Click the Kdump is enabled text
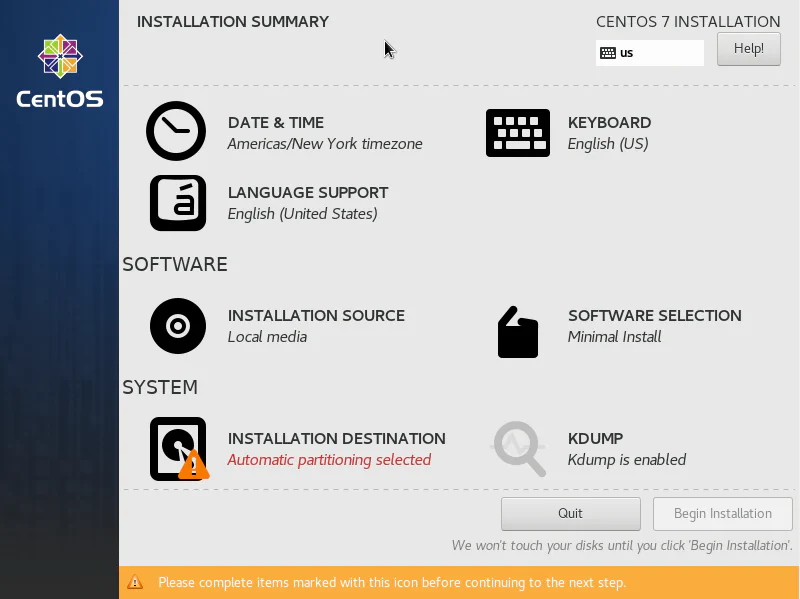800x599 pixels. tap(627, 460)
